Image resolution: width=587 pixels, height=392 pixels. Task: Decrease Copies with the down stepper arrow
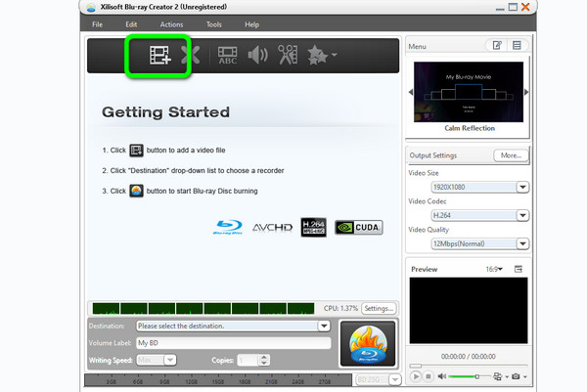click(x=264, y=364)
